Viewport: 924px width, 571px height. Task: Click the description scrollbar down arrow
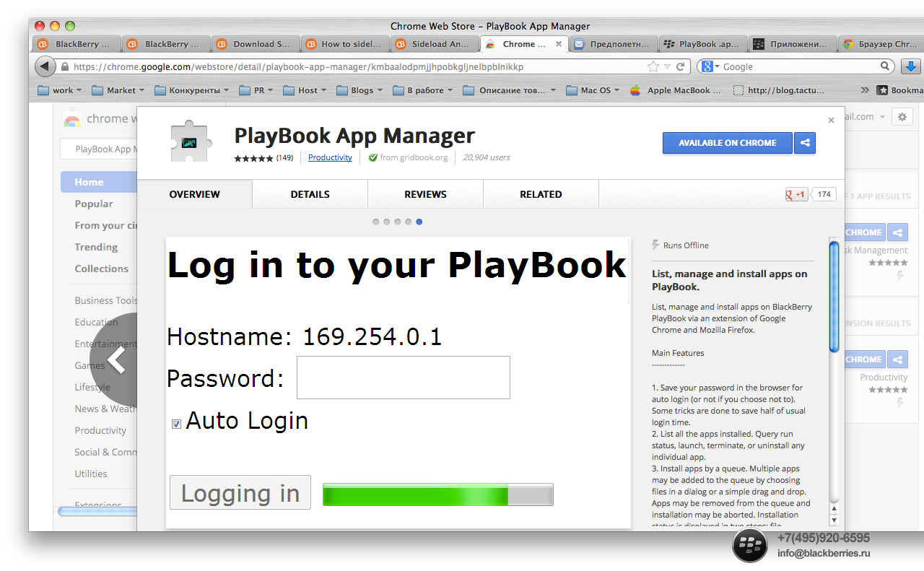[x=834, y=520]
